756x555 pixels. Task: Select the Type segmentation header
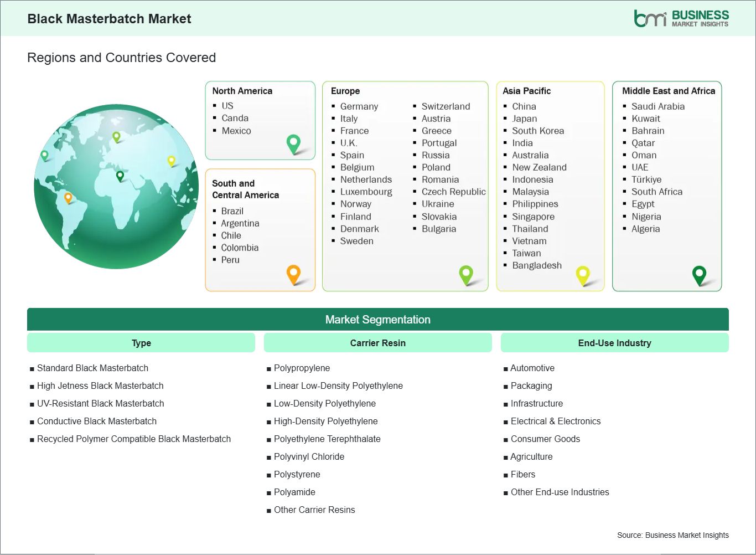click(x=141, y=343)
